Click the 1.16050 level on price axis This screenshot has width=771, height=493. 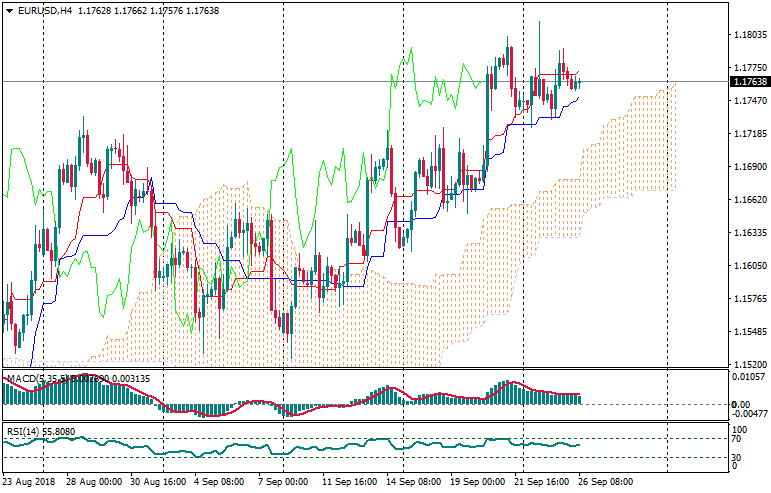[x=749, y=266]
